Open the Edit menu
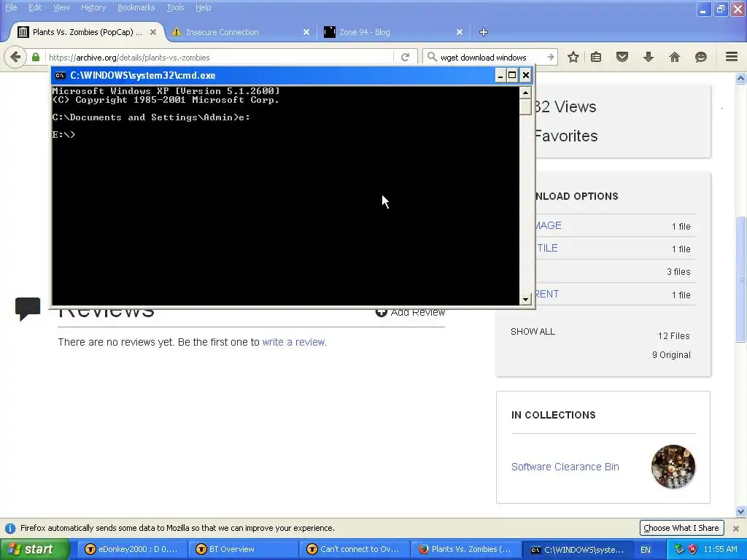Image resolution: width=747 pixels, height=560 pixels. (35, 7)
